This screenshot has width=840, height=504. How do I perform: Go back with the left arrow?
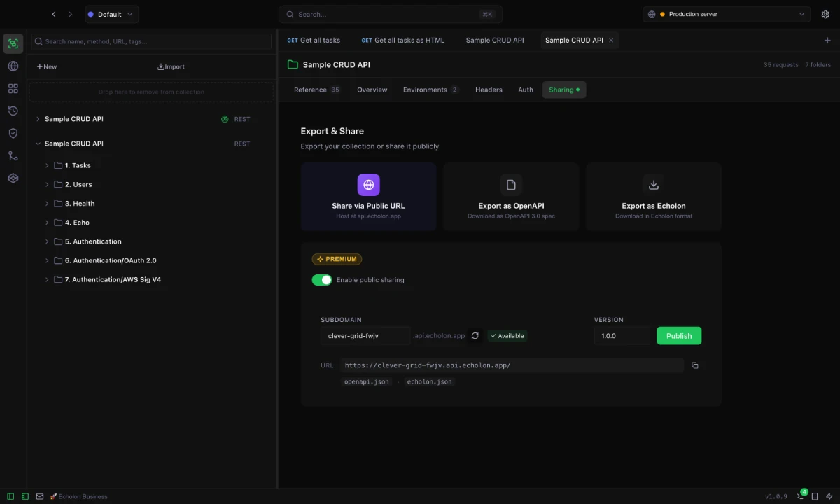[x=54, y=14]
